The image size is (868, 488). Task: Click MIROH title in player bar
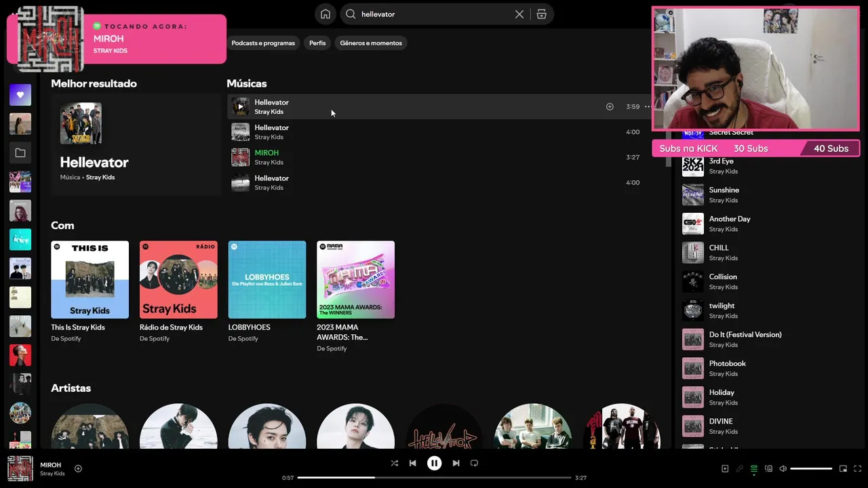coord(51,465)
